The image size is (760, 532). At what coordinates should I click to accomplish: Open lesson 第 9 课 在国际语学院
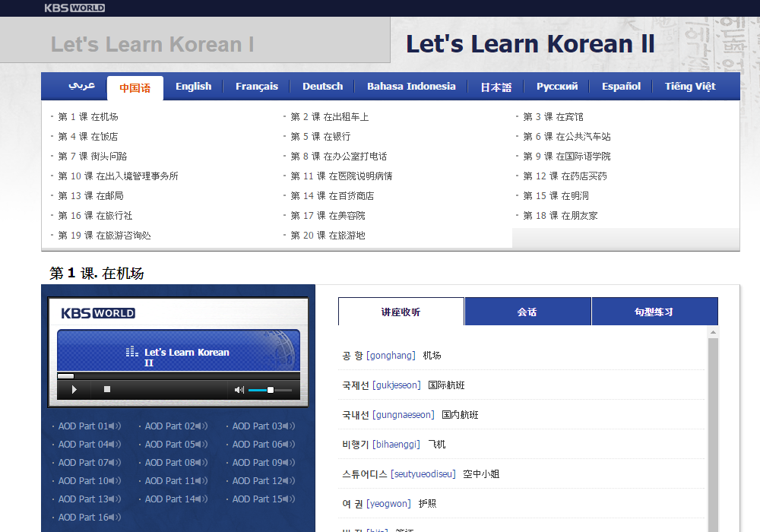tap(567, 157)
